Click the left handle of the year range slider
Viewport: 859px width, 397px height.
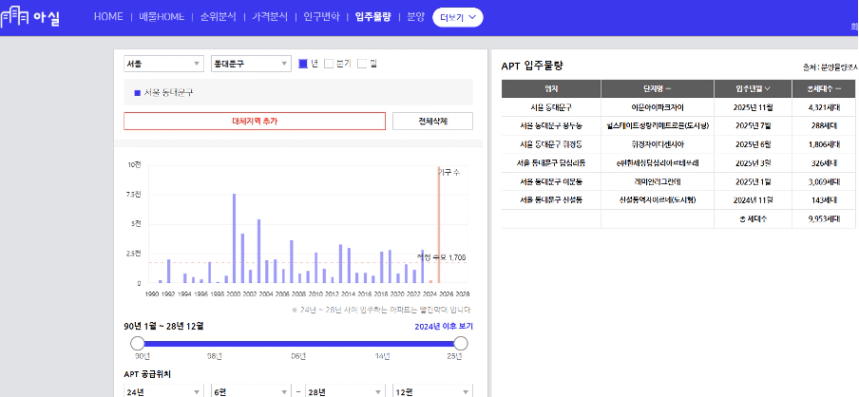[138, 344]
